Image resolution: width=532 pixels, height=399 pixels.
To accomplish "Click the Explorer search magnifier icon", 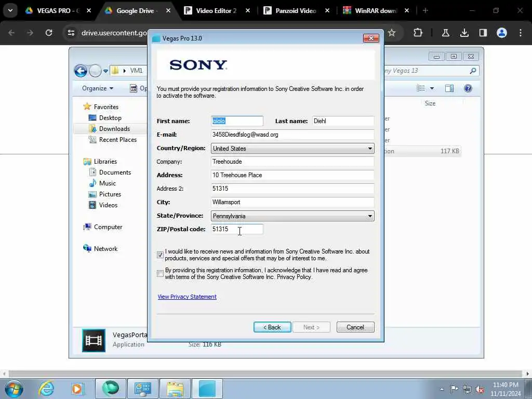I will point(473,71).
